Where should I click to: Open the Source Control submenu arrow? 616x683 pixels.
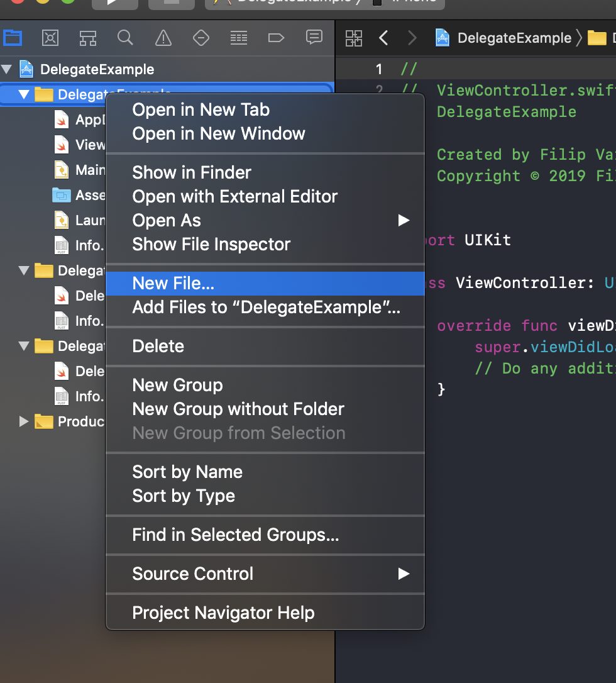pyautogui.click(x=404, y=574)
